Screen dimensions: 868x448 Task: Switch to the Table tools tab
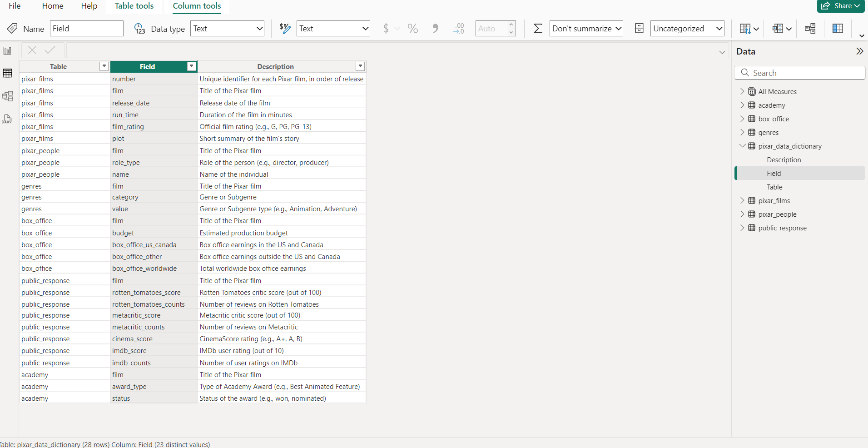pyautogui.click(x=134, y=6)
